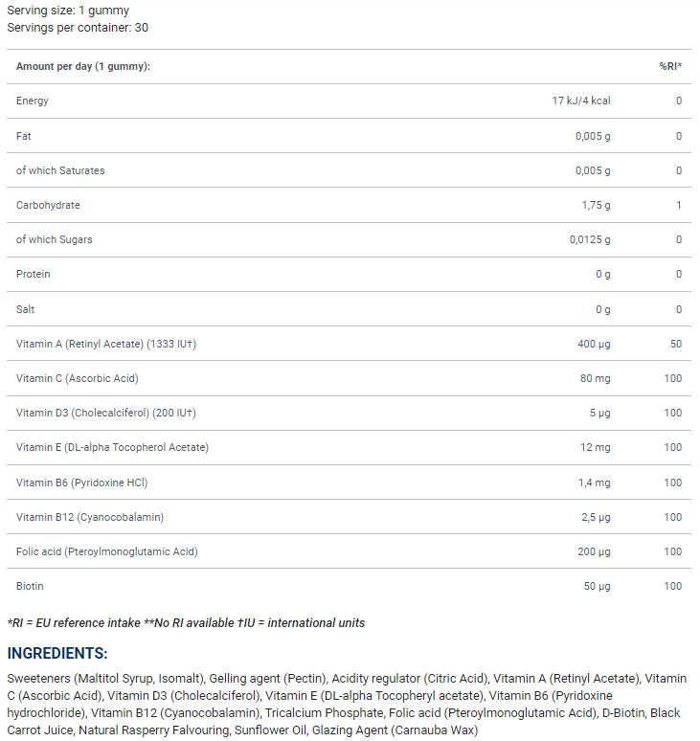Image resolution: width=700 pixels, height=741 pixels.
Task: Select the Vitamin A (Retinyl Acetate) row label
Action: pos(106,344)
